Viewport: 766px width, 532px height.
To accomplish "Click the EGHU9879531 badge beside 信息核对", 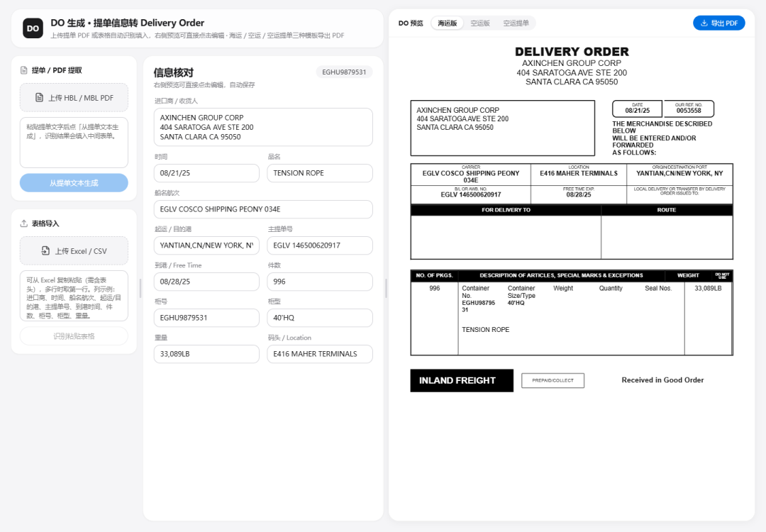I will click(x=344, y=72).
